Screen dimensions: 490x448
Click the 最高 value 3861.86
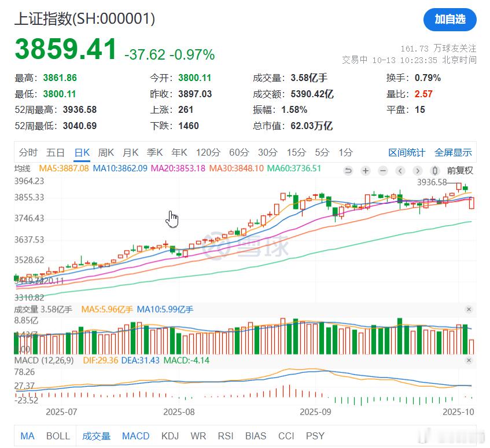point(60,78)
